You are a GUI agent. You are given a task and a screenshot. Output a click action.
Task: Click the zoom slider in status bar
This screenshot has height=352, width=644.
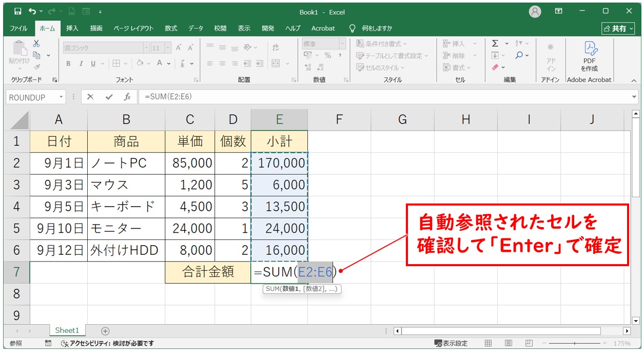(575, 343)
